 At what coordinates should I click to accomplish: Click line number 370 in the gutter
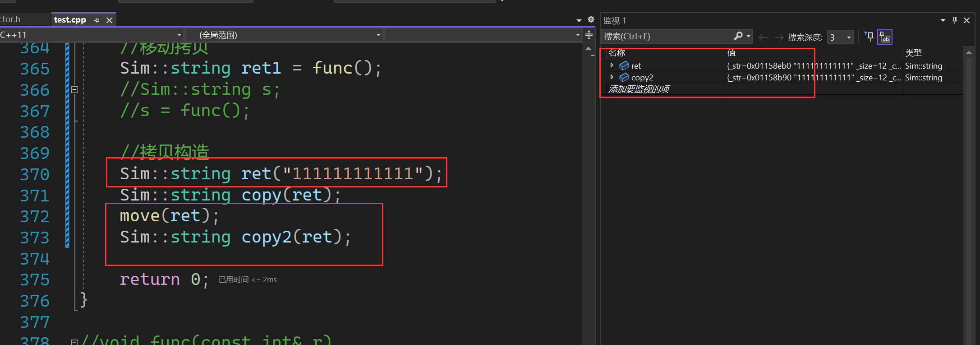tap(35, 174)
